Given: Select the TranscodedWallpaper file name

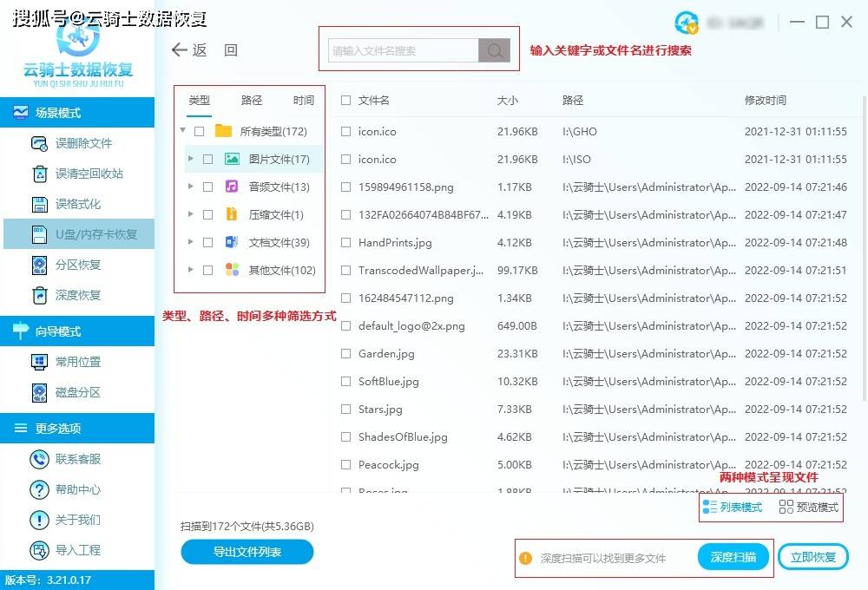Looking at the screenshot, I should (x=421, y=271).
